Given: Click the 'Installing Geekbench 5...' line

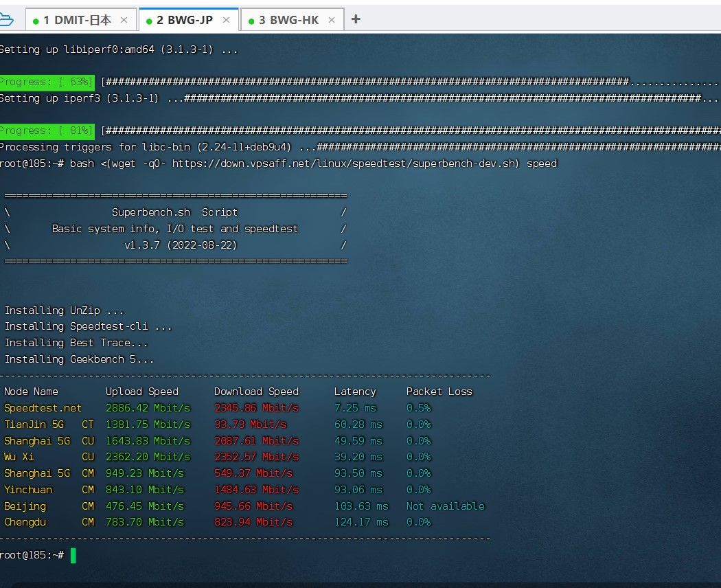Looking at the screenshot, I should [x=79, y=359].
